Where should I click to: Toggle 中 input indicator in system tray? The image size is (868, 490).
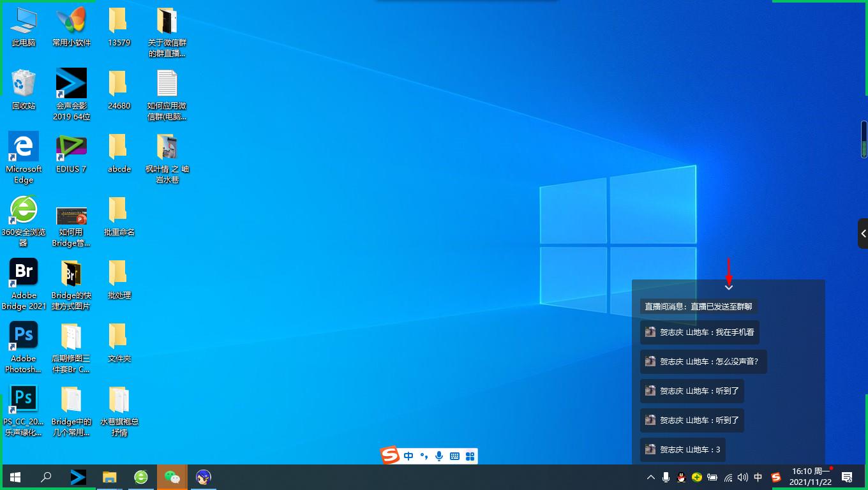pyautogui.click(x=758, y=477)
